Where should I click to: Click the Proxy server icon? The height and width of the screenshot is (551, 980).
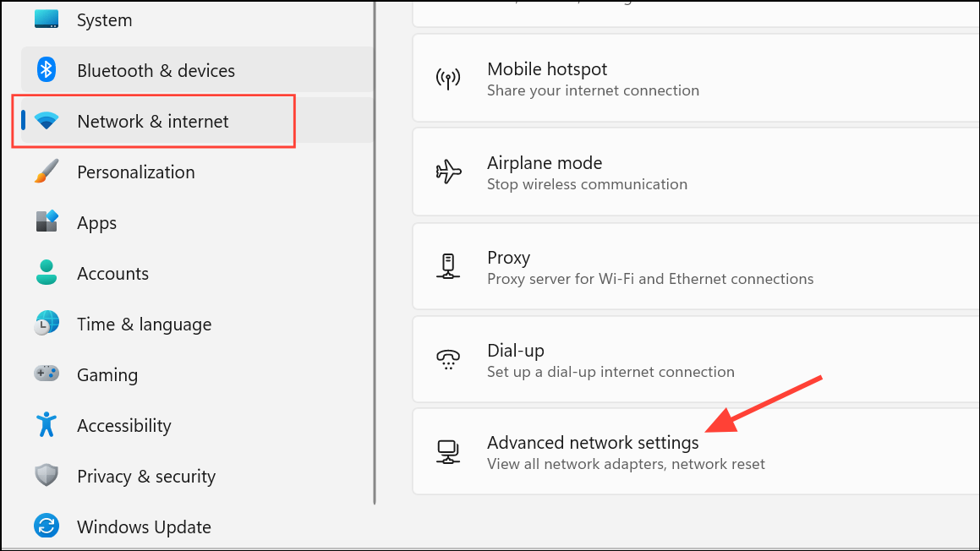point(448,265)
